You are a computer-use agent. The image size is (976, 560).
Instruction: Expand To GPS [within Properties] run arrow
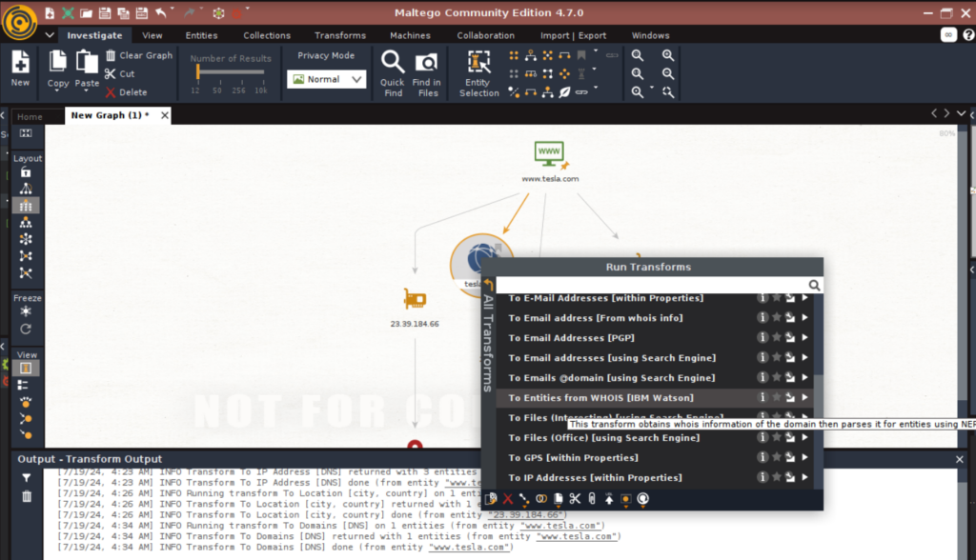(804, 457)
